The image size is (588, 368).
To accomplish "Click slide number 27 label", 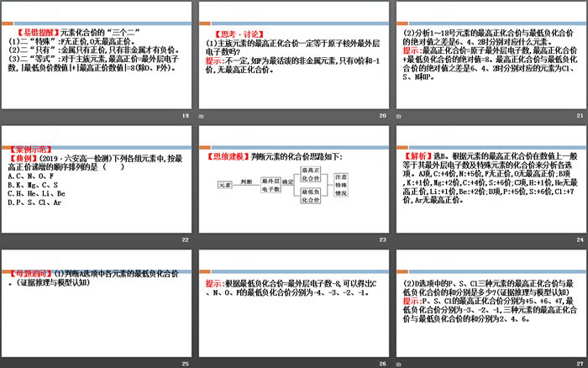I will [x=580, y=364].
